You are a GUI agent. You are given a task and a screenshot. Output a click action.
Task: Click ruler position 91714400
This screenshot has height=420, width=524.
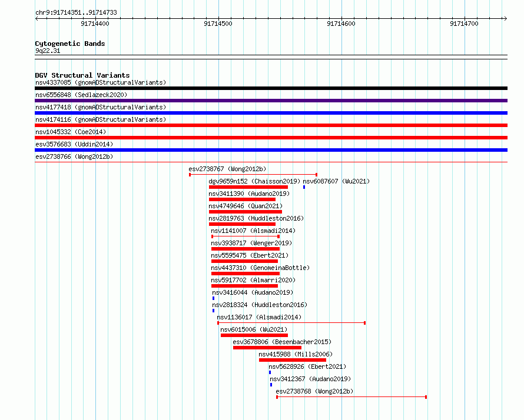pyautogui.click(x=95, y=24)
